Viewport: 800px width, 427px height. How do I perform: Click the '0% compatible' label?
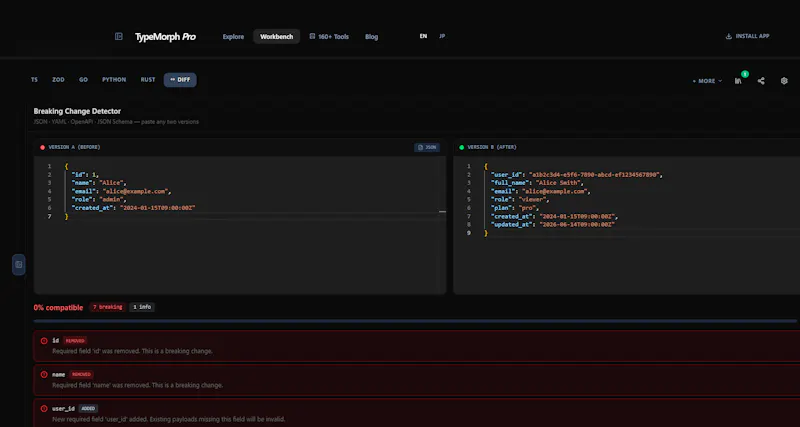[58, 308]
